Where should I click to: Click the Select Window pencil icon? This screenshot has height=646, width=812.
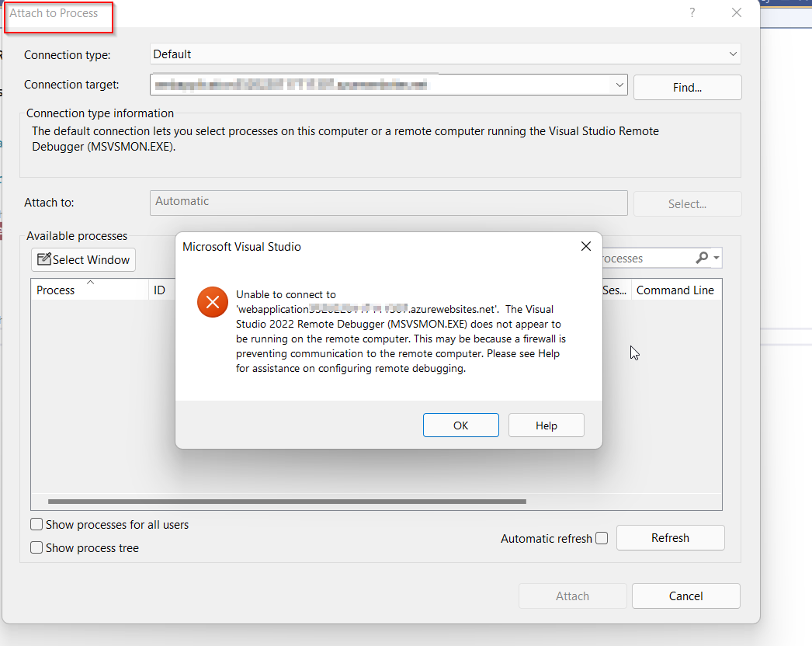(x=44, y=259)
